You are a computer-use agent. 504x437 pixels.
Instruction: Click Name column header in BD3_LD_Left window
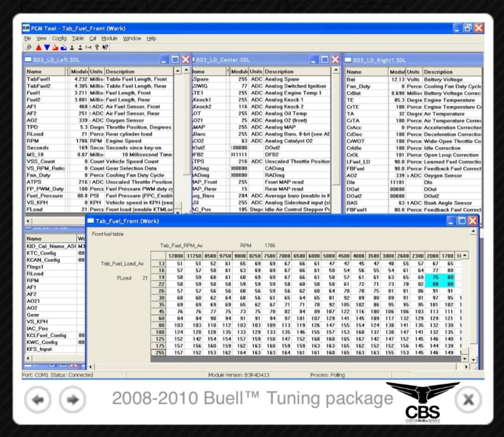click(45, 71)
